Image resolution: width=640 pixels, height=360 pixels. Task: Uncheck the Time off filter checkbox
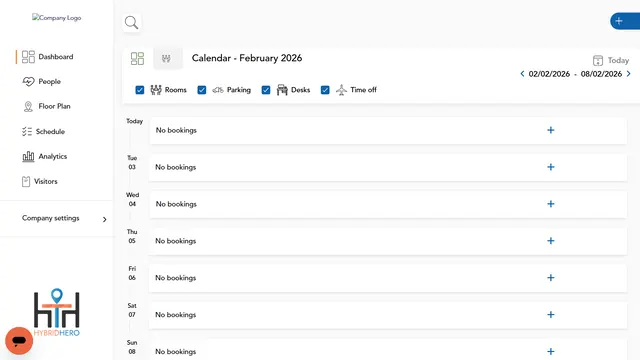coord(325,90)
